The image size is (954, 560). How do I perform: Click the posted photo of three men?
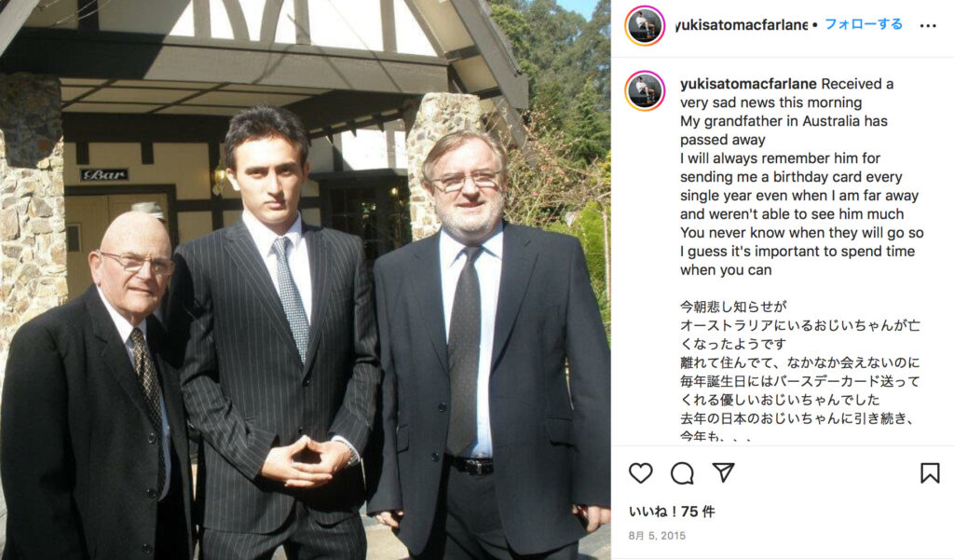[x=306, y=280]
